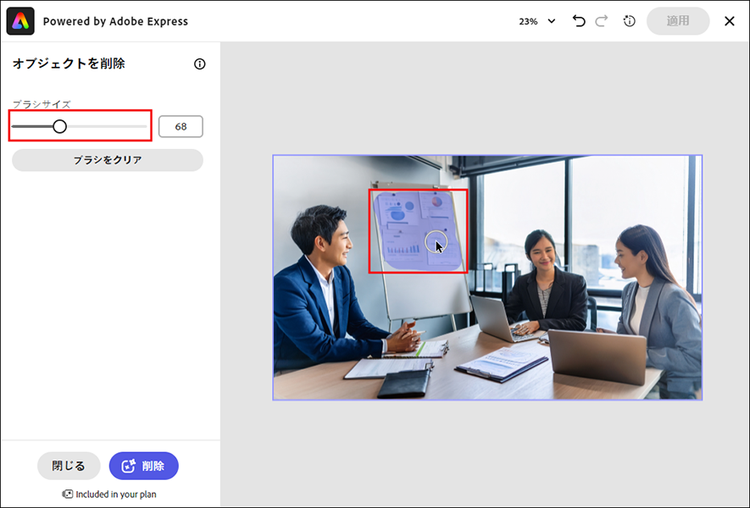Click the brush size slider handle
The image size is (750, 508).
(x=60, y=126)
